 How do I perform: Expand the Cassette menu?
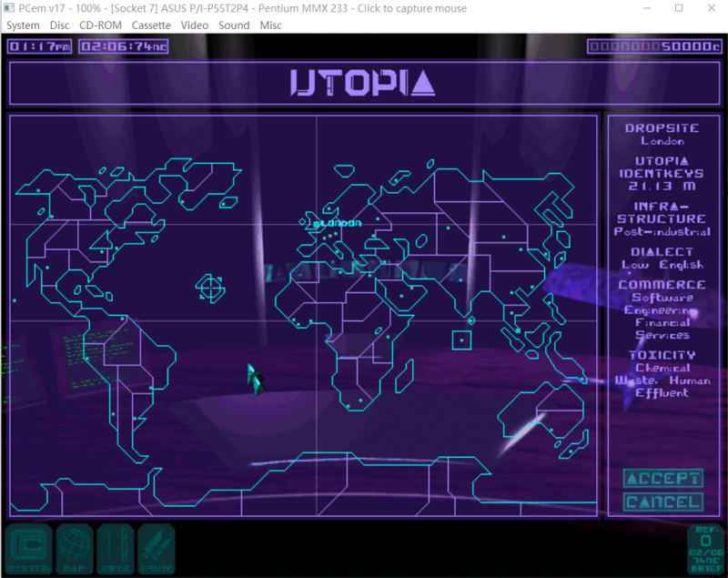click(x=151, y=25)
